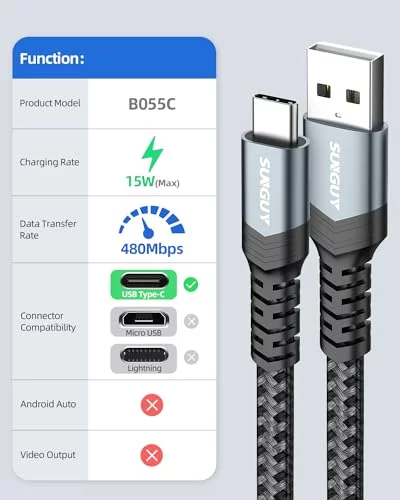Click the blue Function header bar
Screen dimensions: 400x500
pyautogui.click(x=114, y=58)
